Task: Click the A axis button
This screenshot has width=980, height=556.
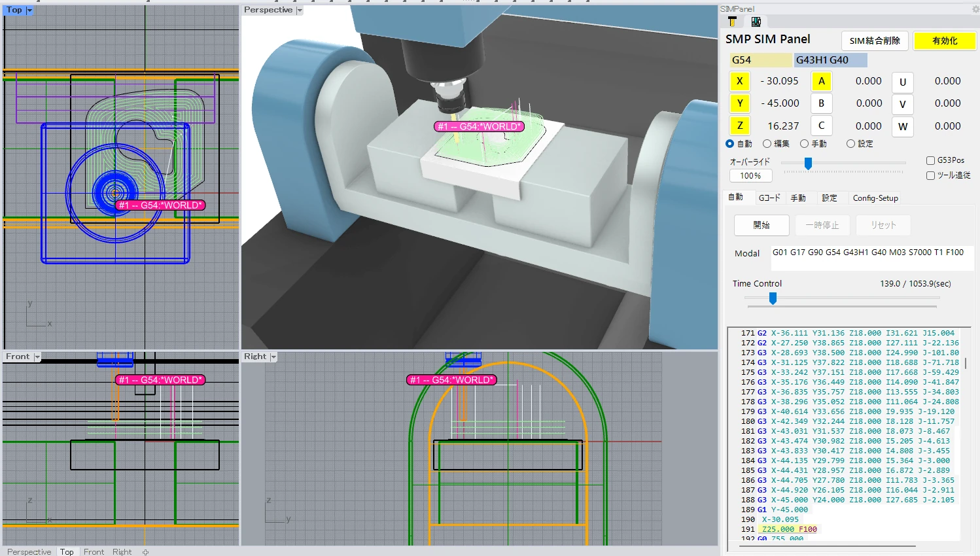Action: point(822,81)
